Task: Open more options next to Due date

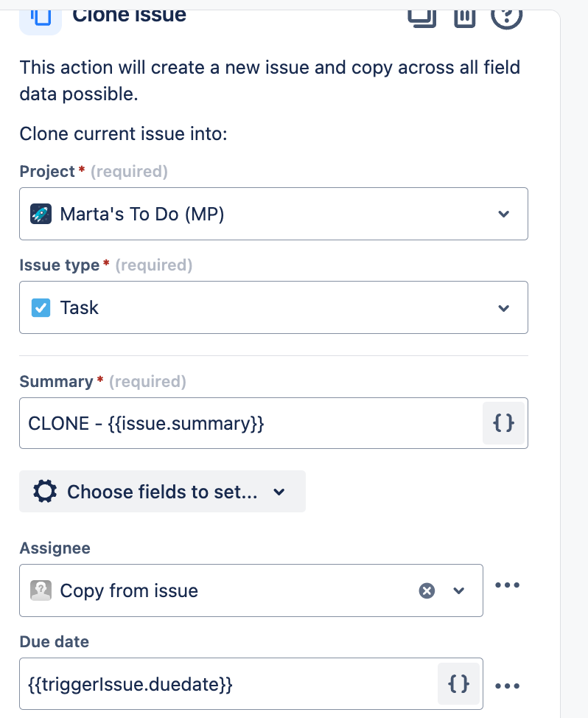Action: point(508,686)
